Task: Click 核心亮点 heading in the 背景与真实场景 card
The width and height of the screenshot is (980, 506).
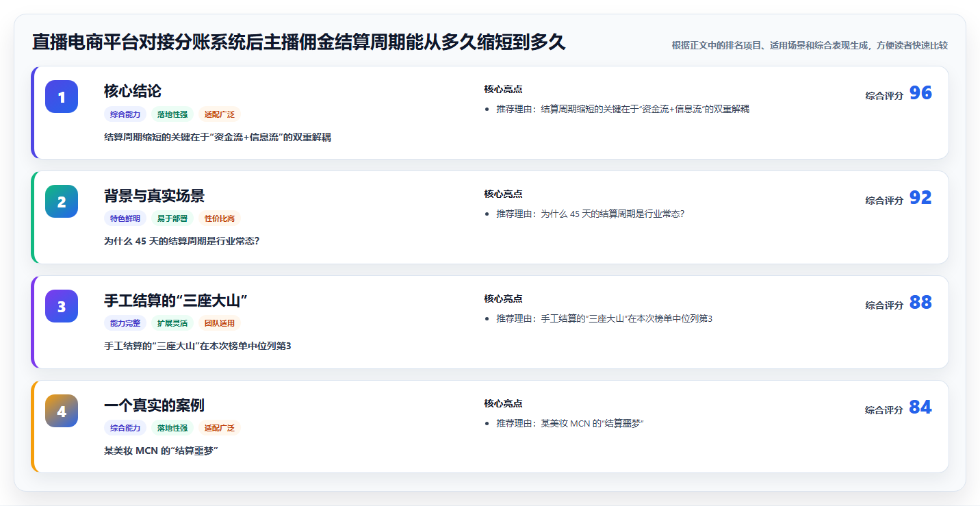Action: click(503, 194)
